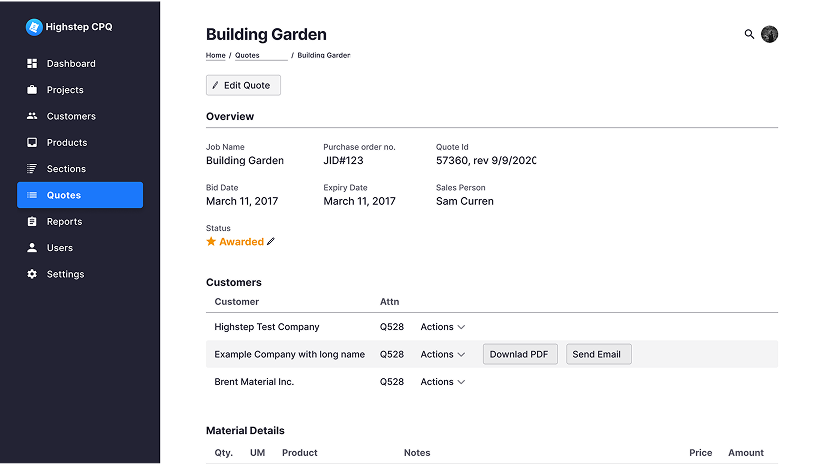The height and width of the screenshot is (464, 824).
Task: Click the Projects briefcase icon
Action: pyautogui.click(x=32, y=90)
